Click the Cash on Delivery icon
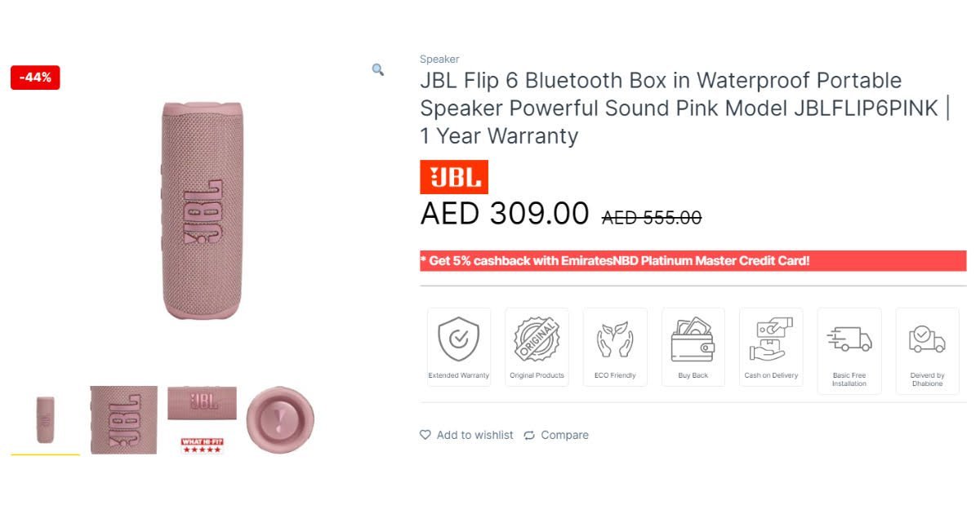Viewport: 980px width, 514px height. [771, 339]
